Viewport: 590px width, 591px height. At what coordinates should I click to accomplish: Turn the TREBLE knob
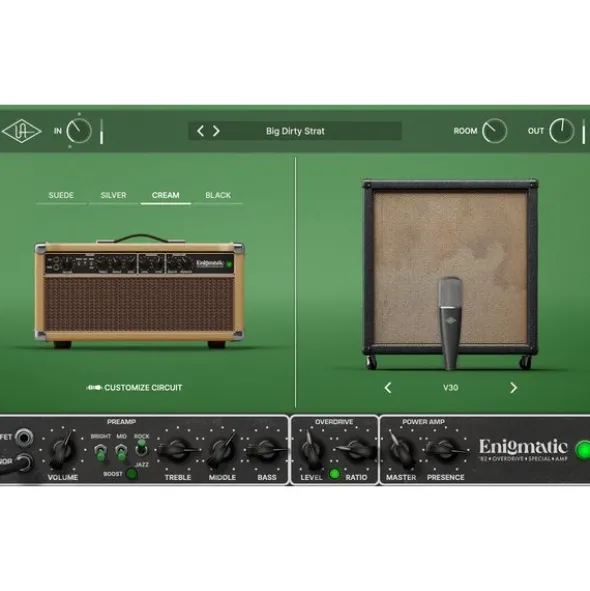coord(178,450)
